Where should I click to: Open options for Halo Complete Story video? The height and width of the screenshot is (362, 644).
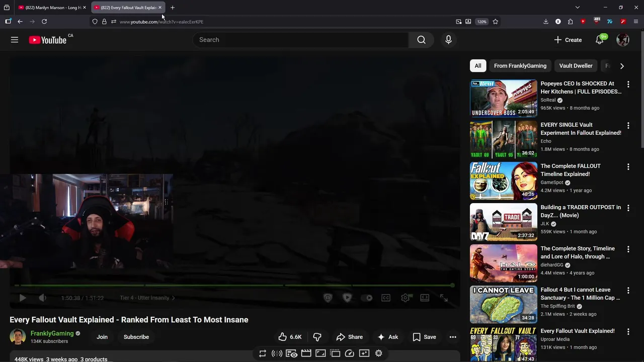tap(628, 249)
